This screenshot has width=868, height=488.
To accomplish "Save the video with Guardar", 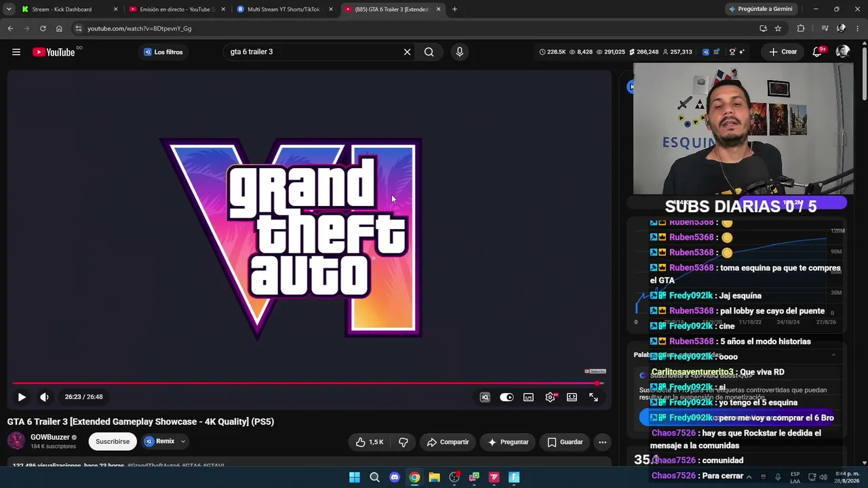I will pyautogui.click(x=565, y=442).
